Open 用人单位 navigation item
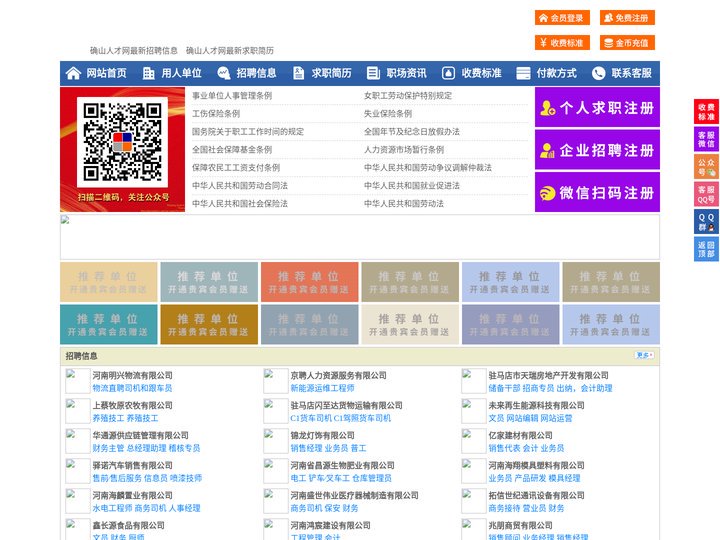The height and width of the screenshot is (540, 720). tap(181, 73)
